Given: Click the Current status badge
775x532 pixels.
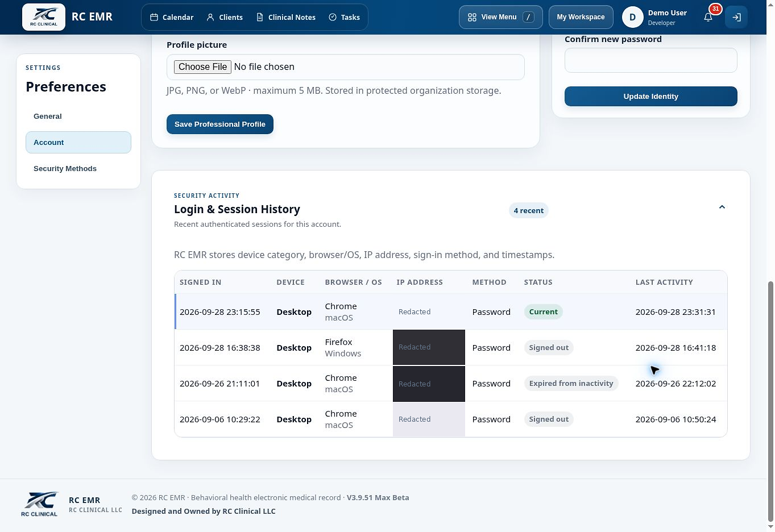Looking at the screenshot, I should 543,311.
